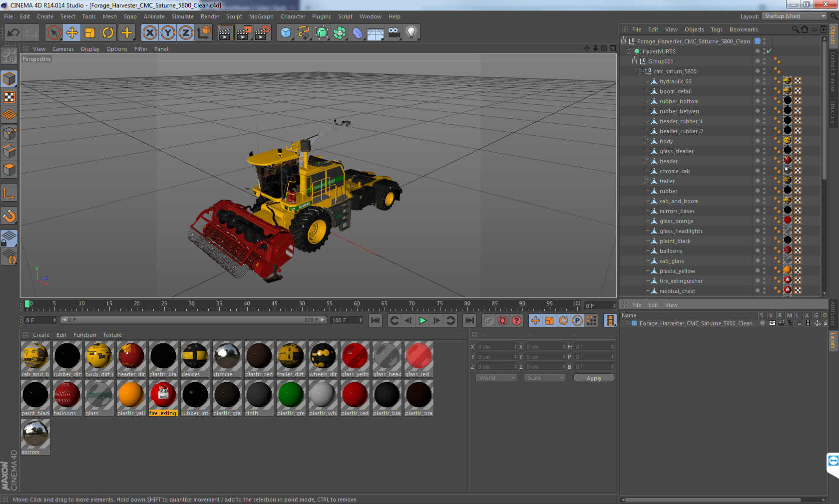Open the Objects manager search icon
839x504 pixels.
click(x=795, y=29)
